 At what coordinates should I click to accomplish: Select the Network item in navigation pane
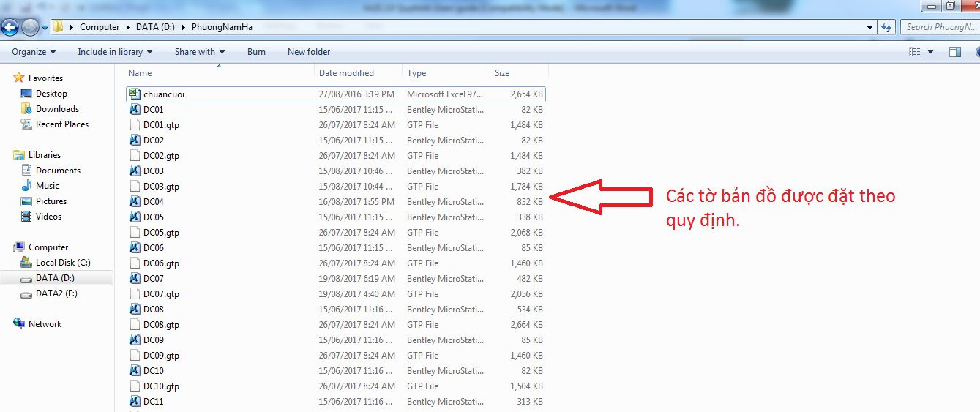pyautogui.click(x=45, y=324)
